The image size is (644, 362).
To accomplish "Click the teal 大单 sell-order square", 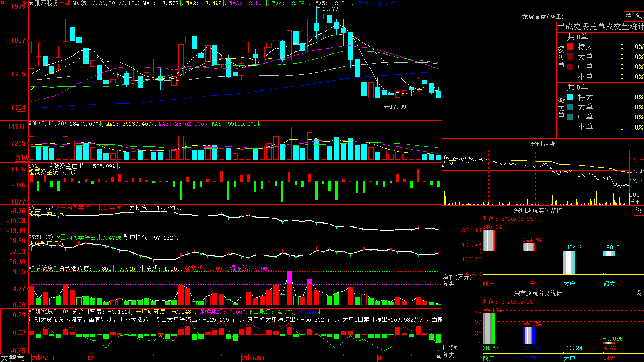I will click(570, 107).
